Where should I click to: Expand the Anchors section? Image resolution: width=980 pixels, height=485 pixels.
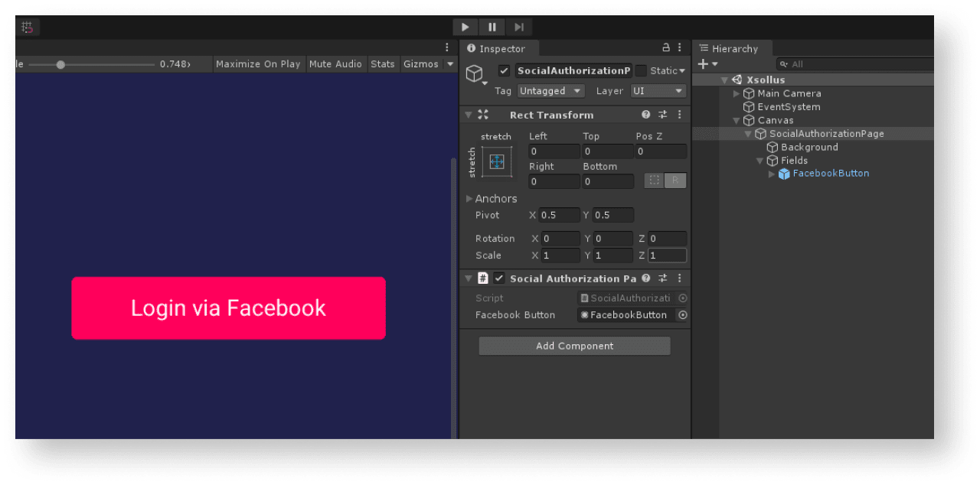tap(469, 199)
